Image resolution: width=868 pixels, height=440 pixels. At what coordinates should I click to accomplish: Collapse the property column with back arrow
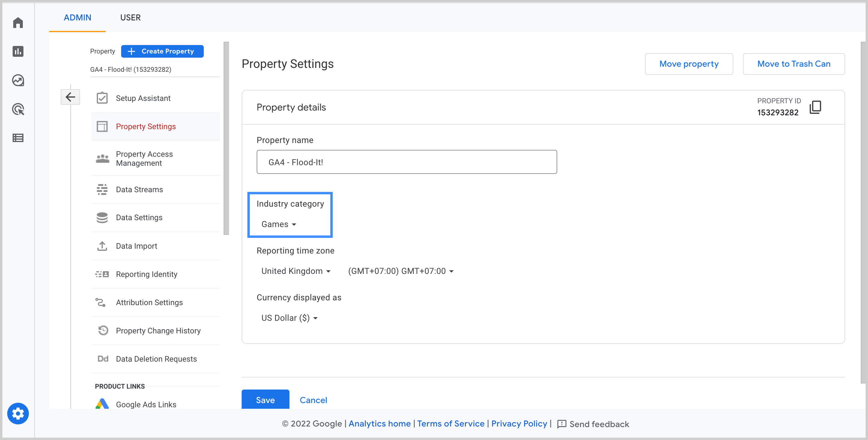point(70,97)
